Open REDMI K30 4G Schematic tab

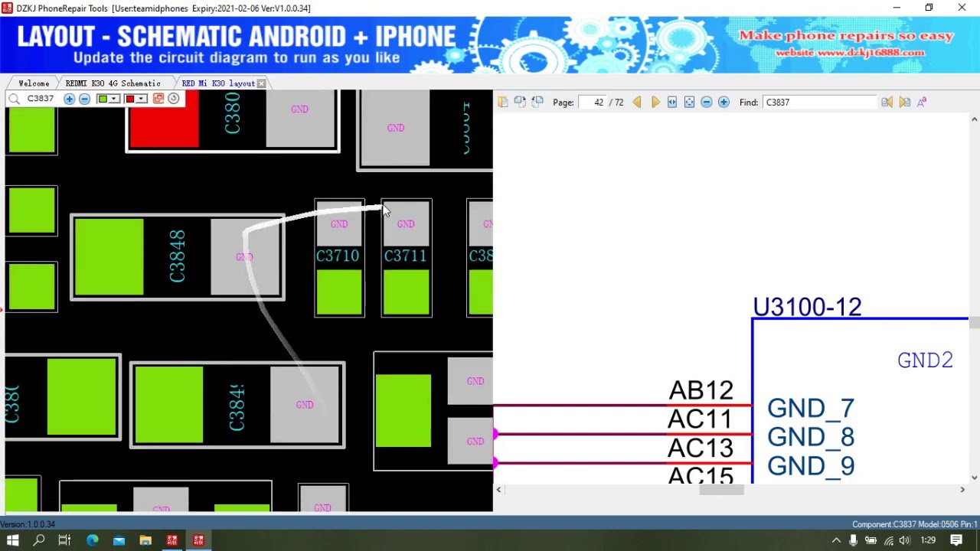[113, 83]
